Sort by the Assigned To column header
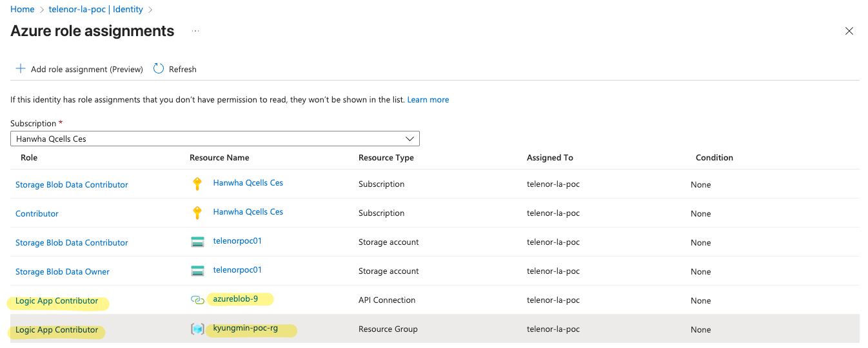This screenshot has height=348, width=868. [x=550, y=157]
